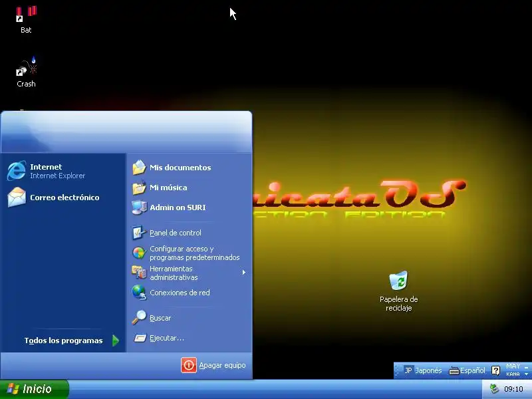532x399 pixels.
Task: Open Panel de control
Action: pyautogui.click(x=189, y=233)
